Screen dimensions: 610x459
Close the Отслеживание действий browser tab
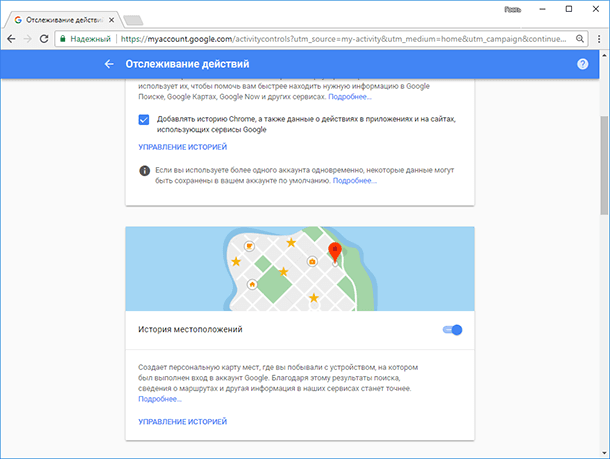112,20
